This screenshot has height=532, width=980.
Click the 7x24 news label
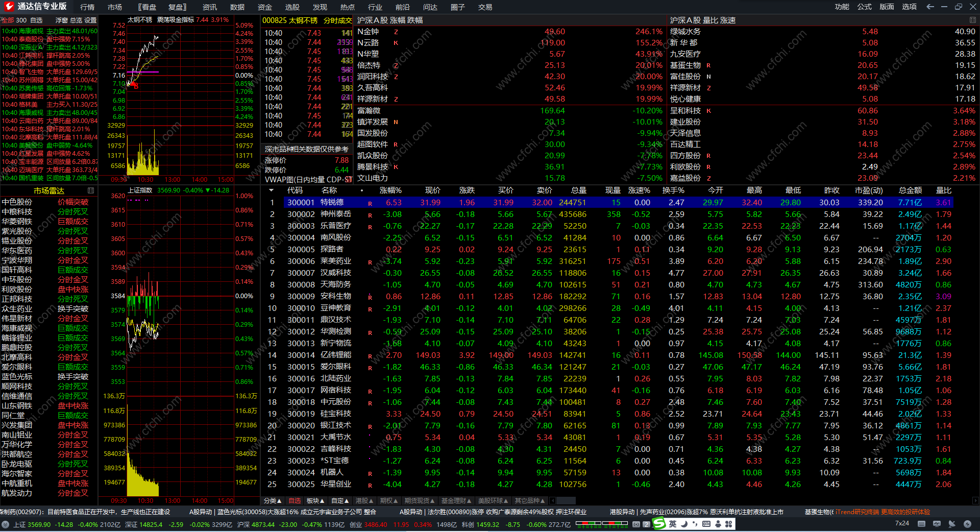(902, 524)
